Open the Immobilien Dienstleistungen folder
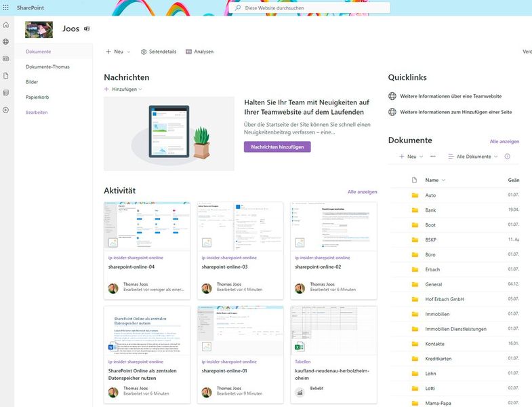532x407 pixels. coord(455,329)
